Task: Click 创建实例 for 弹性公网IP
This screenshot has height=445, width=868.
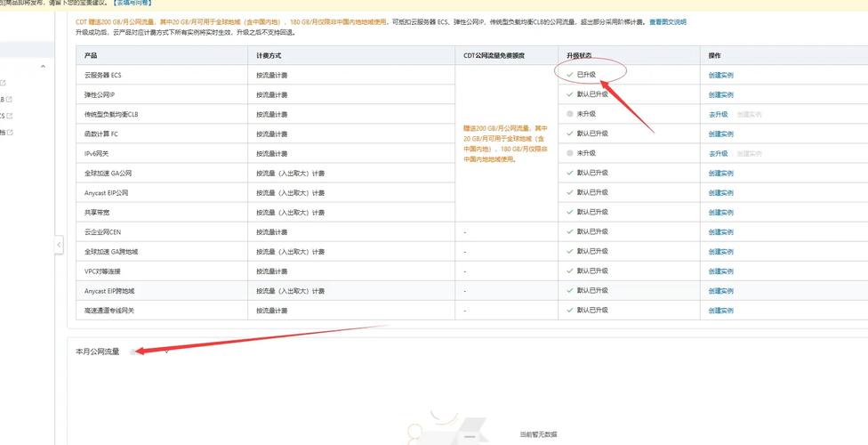Action: [720, 94]
